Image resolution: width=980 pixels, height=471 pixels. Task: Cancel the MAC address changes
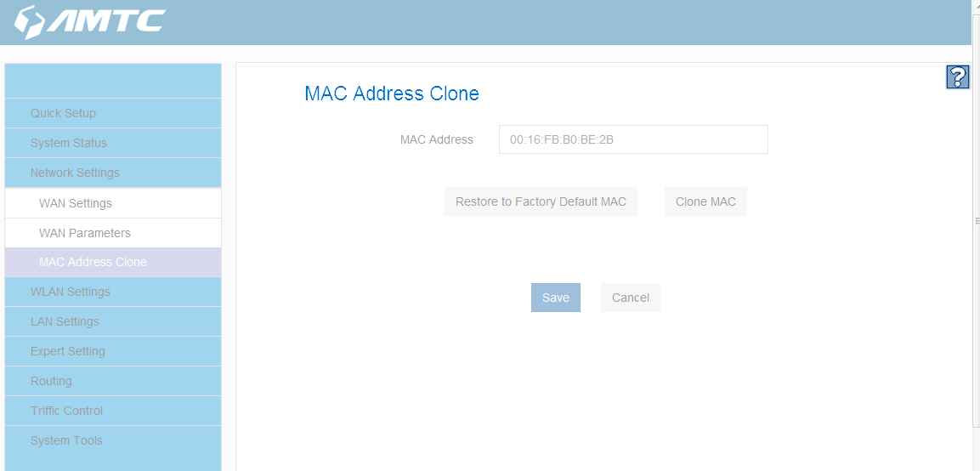[631, 298]
